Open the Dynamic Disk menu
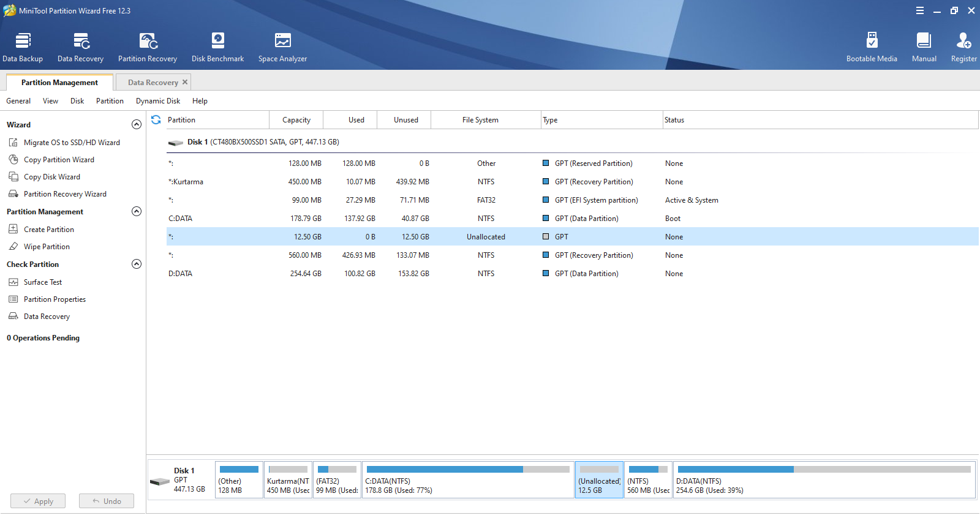 tap(158, 101)
